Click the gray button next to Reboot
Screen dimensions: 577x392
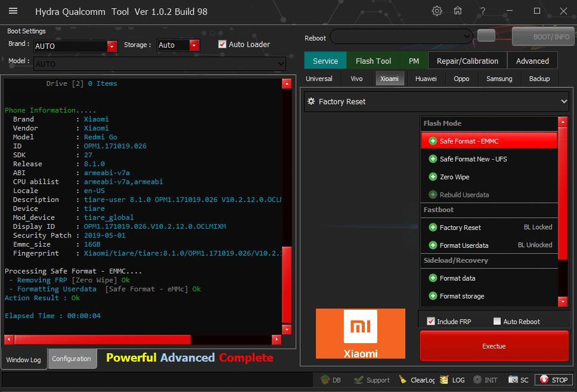pos(486,36)
